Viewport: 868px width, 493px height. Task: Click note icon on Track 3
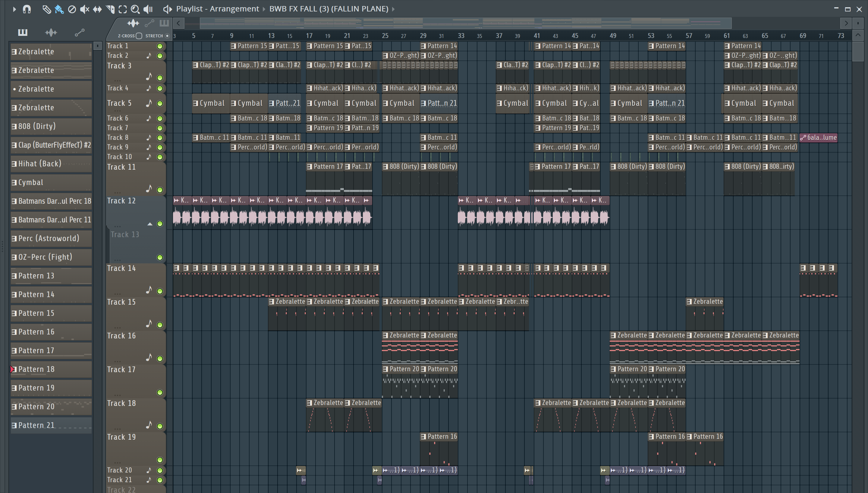pos(149,77)
